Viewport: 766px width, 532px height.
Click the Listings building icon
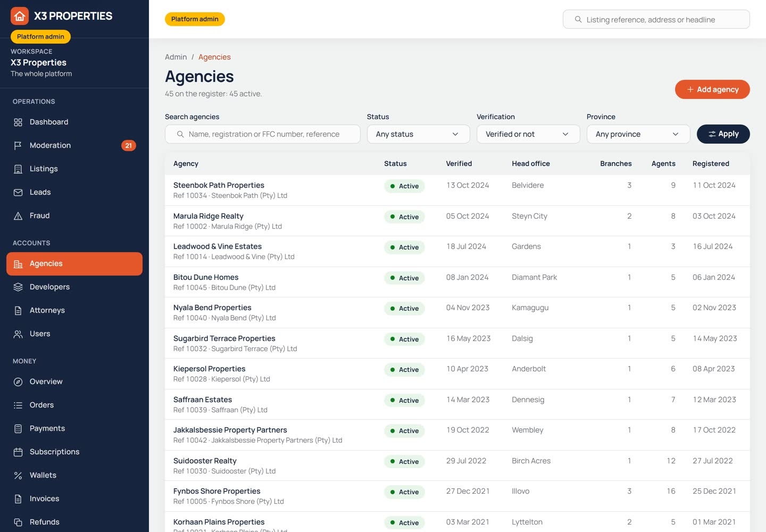[18, 169]
